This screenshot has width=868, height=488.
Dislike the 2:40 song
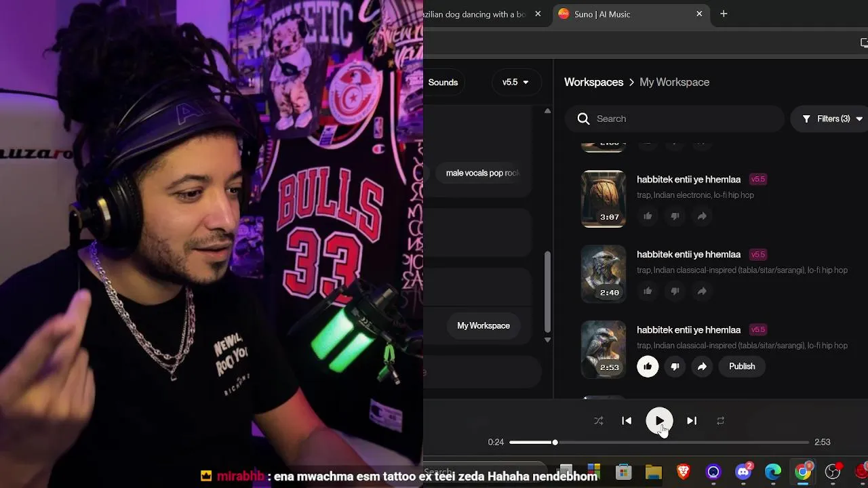[x=675, y=291]
